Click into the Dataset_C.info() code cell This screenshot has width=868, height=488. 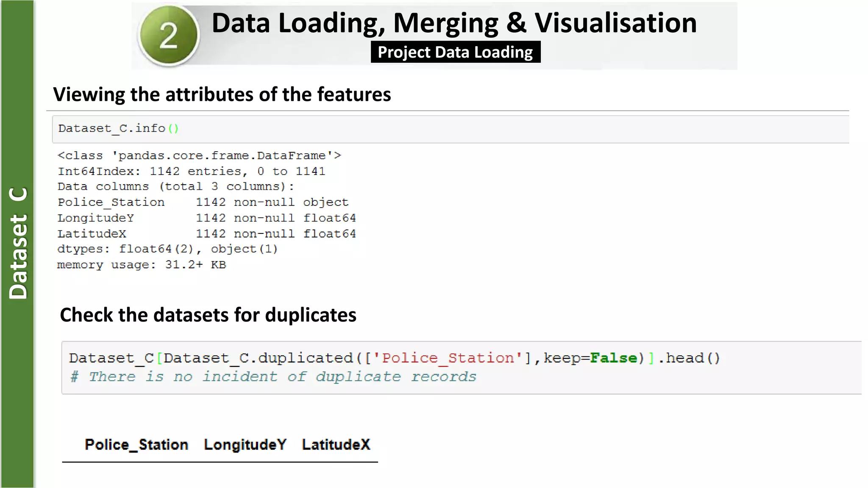click(451, 129)
